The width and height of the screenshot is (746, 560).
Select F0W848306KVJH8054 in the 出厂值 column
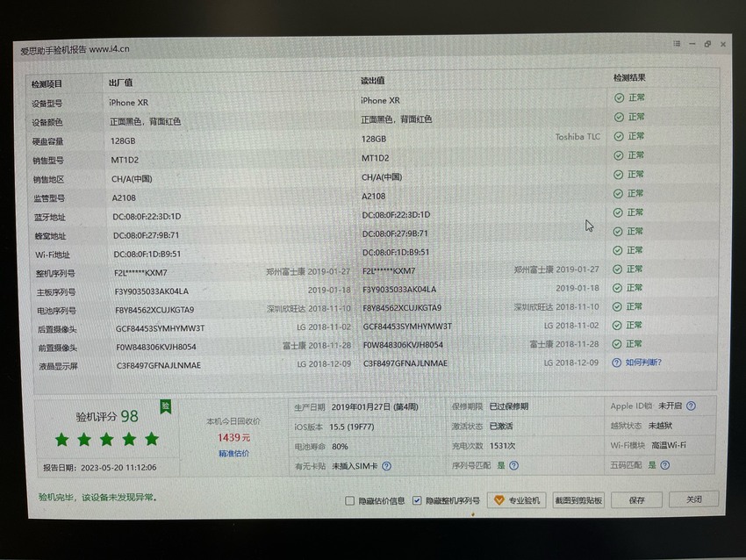156,347
